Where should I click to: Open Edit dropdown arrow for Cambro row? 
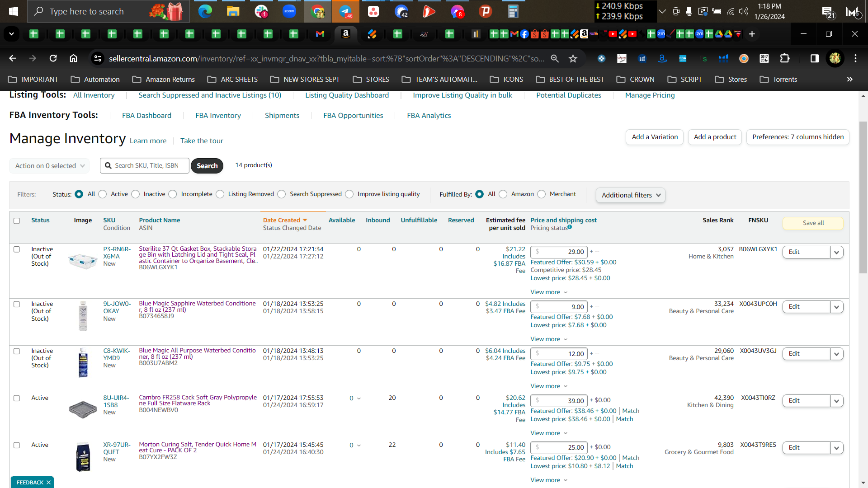[837, 401]
